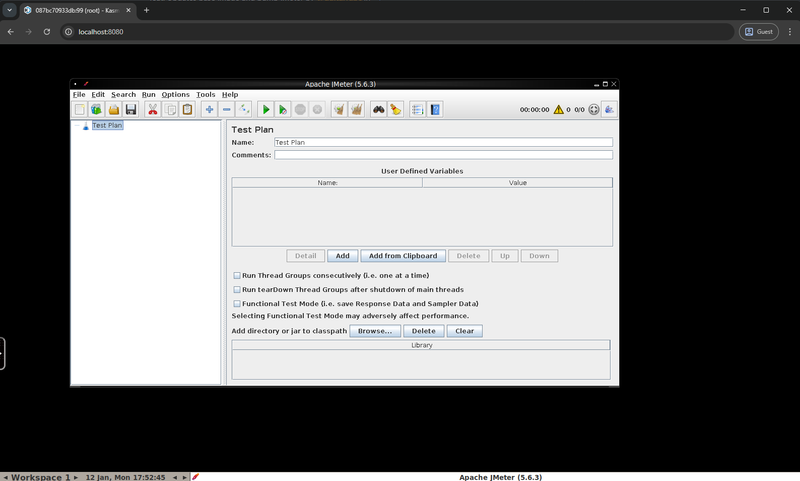
Task: Open the browser tab search chevron
Action: point(9,10)
